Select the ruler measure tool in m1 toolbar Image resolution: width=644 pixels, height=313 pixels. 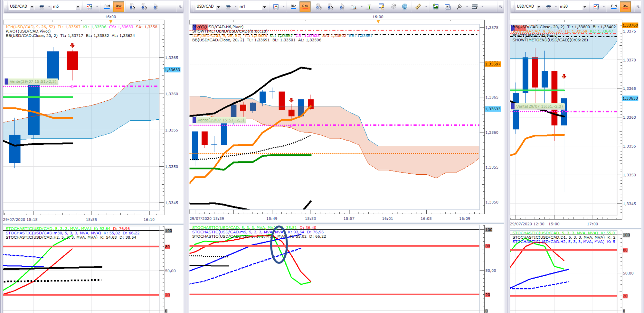click(418, 6)
